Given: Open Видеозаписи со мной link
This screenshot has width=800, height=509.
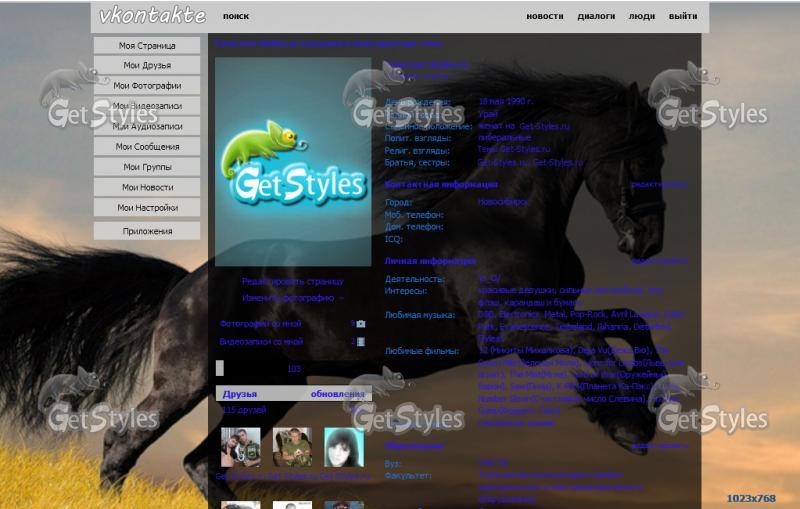Looking at the screenshot, I should (261, 342).
